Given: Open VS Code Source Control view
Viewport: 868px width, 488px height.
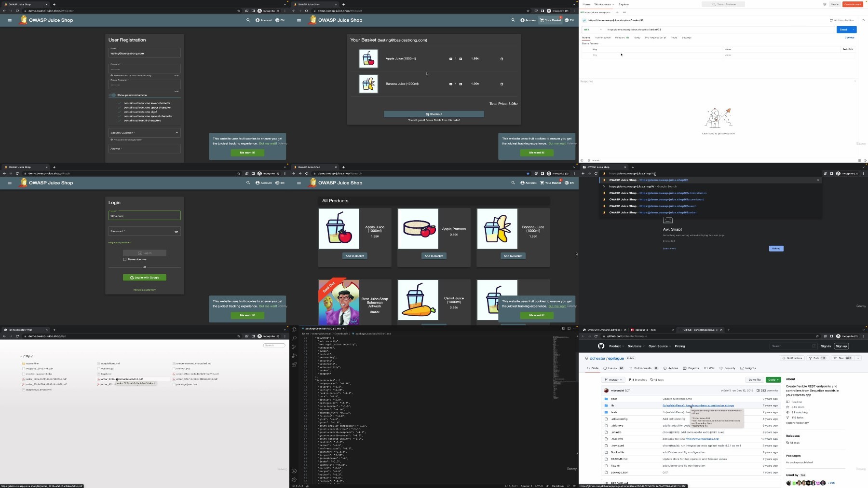Looking at the screenshot, I should pyautogui.click(x=294, y=347).
